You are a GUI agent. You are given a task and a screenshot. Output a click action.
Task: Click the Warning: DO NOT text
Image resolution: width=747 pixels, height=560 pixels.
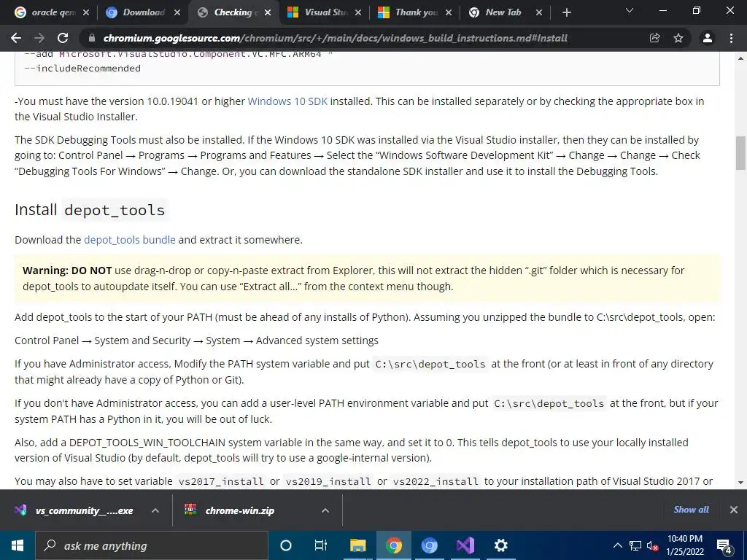coord(67,271)
